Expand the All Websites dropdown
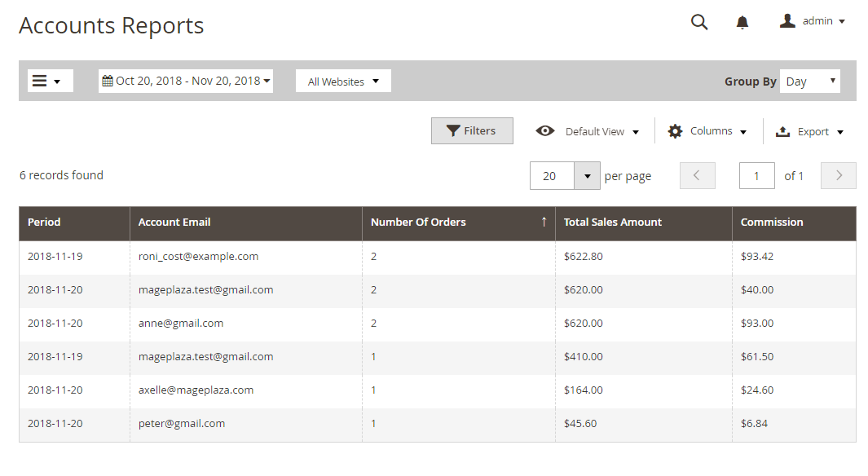Image resolution: width=868 pixels, height=476 pixels. click(x=343, y=82)
